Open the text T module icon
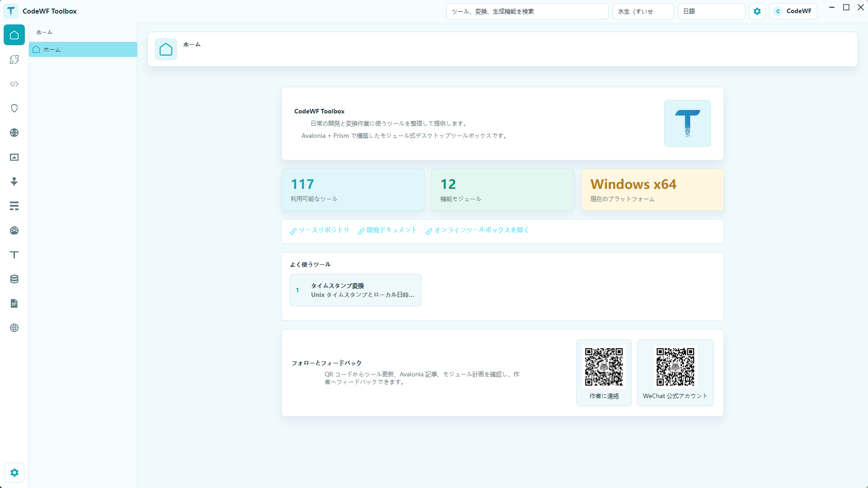868x488 pixels. pyautogui.click(x=14, y=254)
